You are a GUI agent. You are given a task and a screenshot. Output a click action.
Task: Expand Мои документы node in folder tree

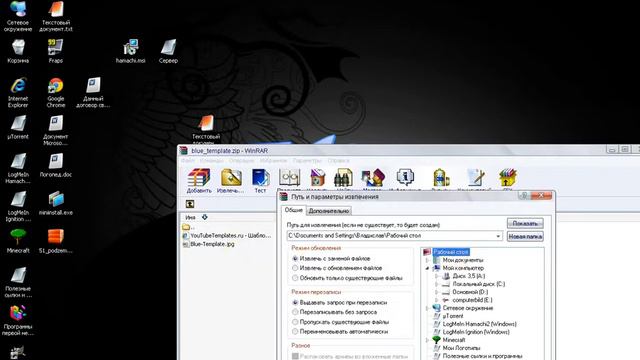427,260
